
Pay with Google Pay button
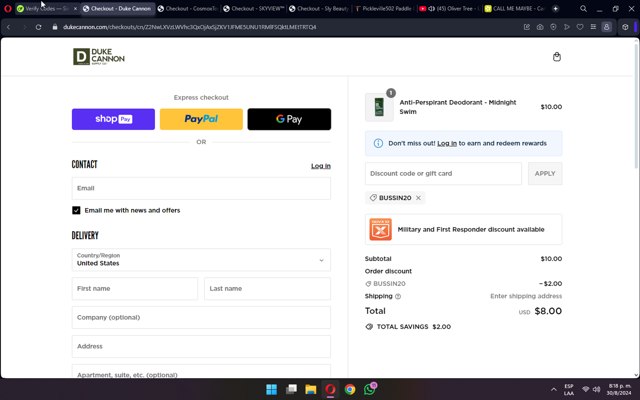coord(289,119)
